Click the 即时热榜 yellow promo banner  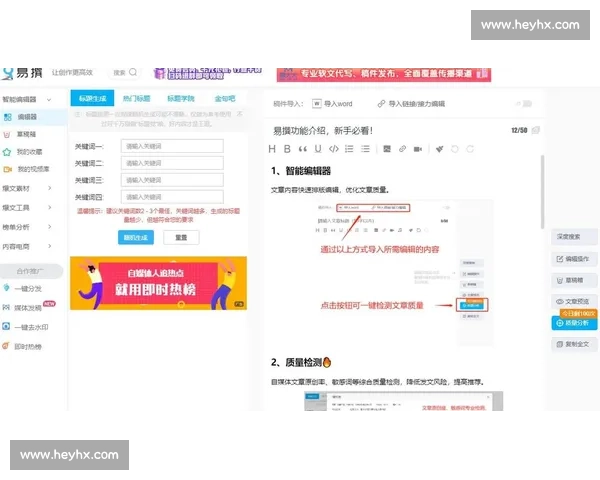coord(158,283)
